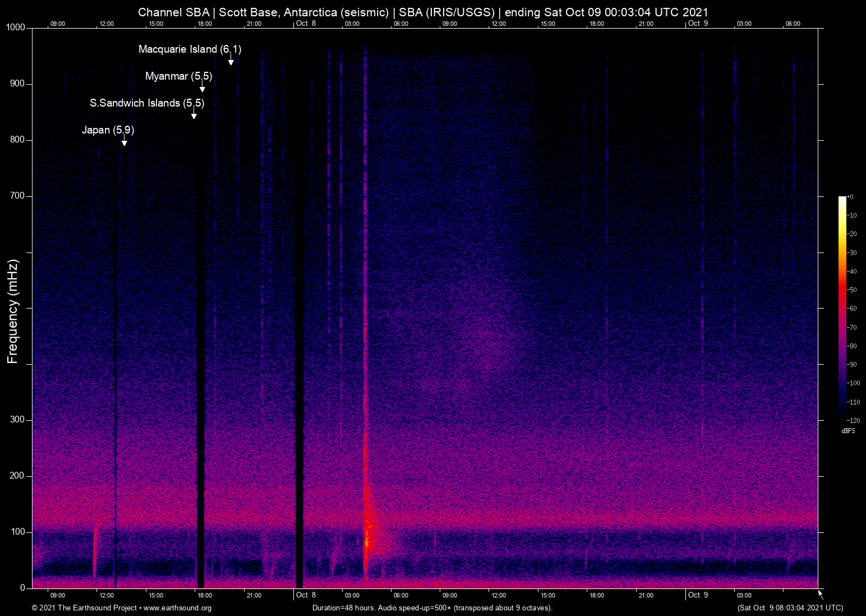Click the Oct 8 marker on the bottom time axis
Screen dimensions: 866x616
click(306, 595)
